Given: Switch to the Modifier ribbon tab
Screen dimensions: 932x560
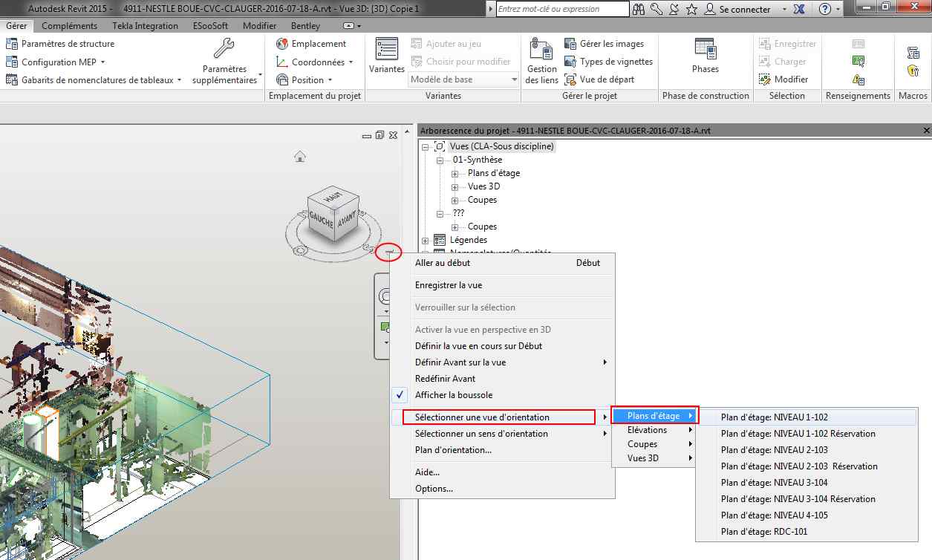Looking at the screenshot, I should point(260,25).
